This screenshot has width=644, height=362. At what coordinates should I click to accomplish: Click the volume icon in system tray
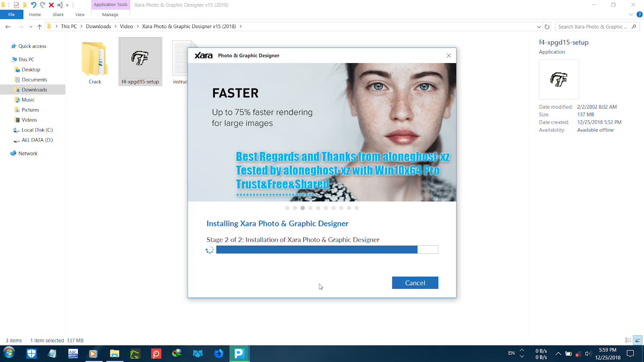coord(588,354)
